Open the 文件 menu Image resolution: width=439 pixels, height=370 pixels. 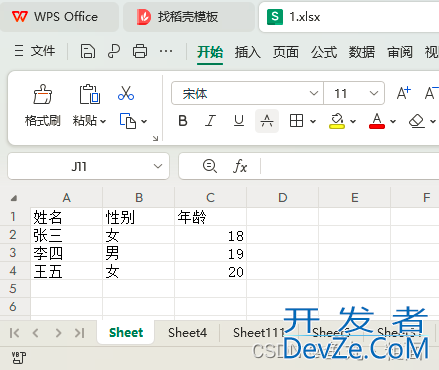[x=35, y=51]
